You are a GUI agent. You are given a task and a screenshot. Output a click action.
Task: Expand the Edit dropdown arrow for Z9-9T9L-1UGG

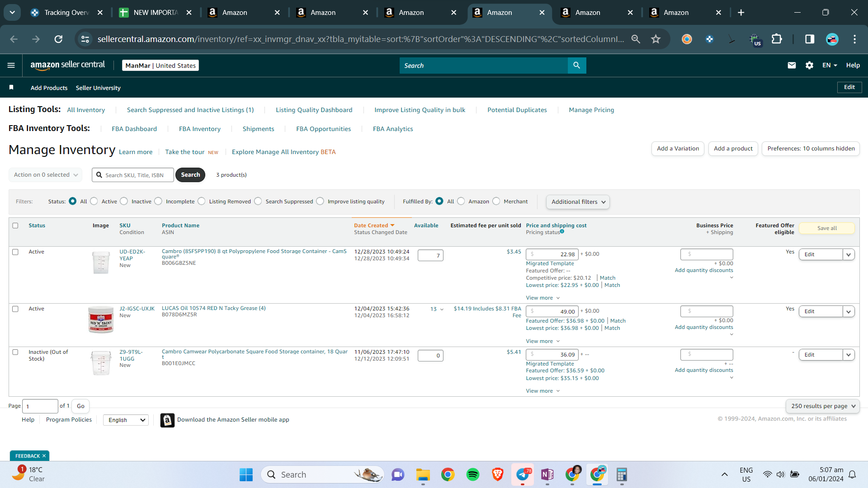pyautogui.click(x=849, y=355)
